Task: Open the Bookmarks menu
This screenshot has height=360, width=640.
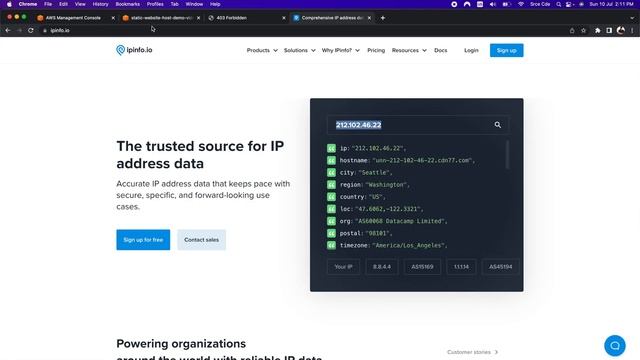Action: pos(127,4)
